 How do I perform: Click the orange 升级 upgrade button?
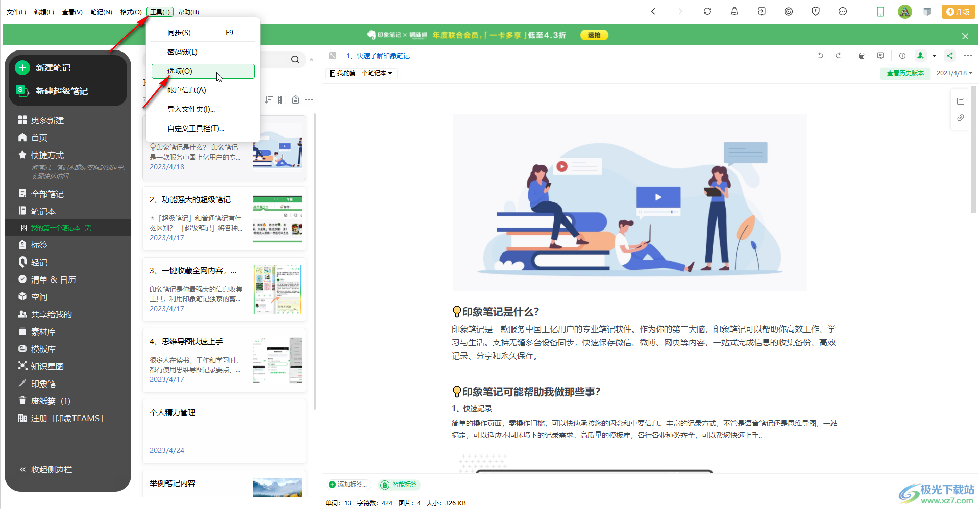coord(958,12)
